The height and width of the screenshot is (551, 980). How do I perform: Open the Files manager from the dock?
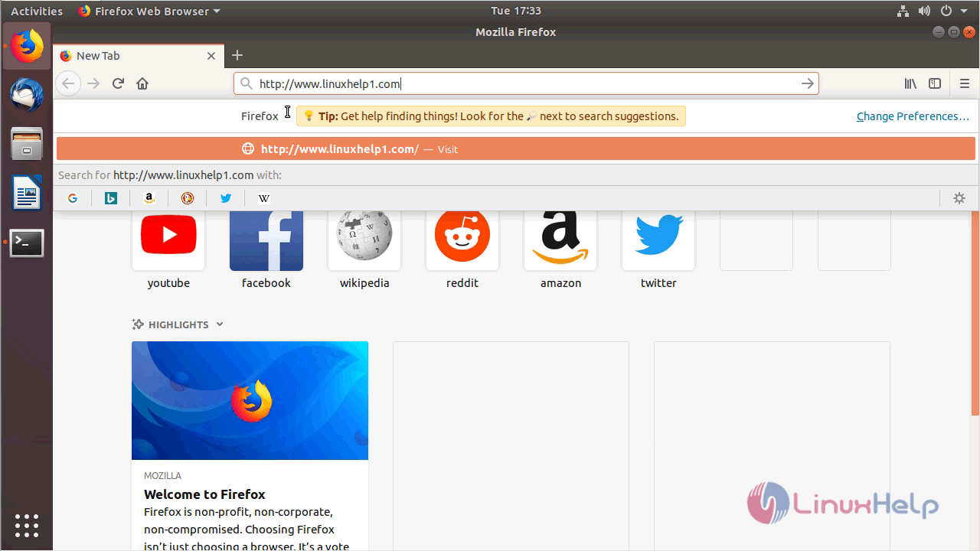pos(27,144)
